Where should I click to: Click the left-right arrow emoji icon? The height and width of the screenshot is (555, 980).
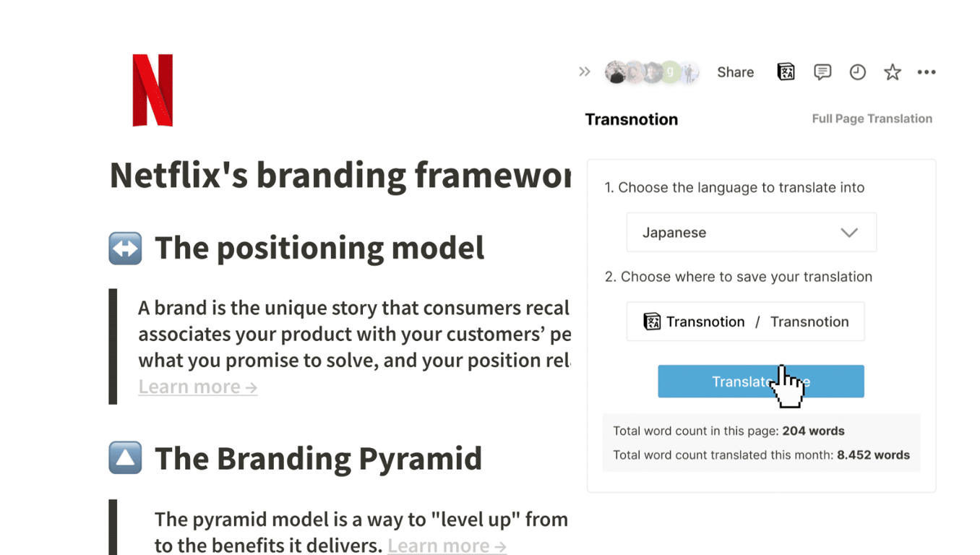click(125, 249)
